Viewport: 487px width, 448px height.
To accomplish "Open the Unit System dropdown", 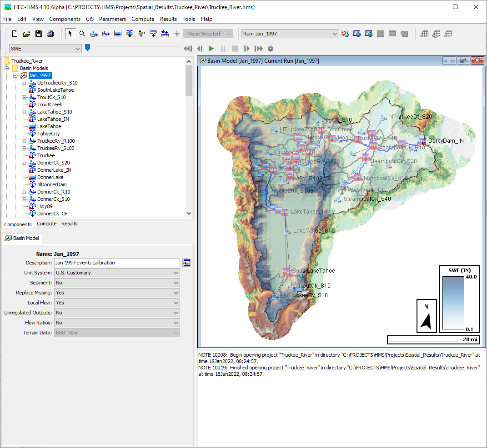I will (x=117, y=273).
